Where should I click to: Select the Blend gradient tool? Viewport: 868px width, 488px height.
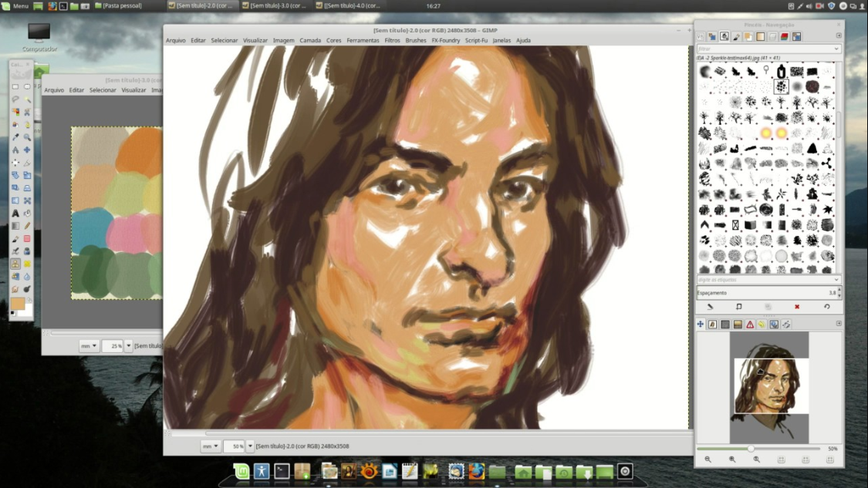[x=15, y=226]
